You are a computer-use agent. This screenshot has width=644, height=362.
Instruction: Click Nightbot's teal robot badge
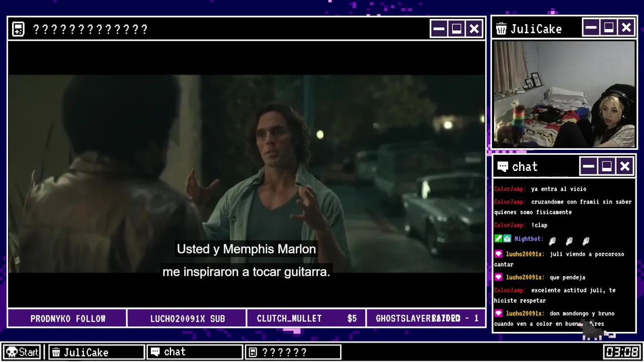pyautogui.click(x=507, y=239)
